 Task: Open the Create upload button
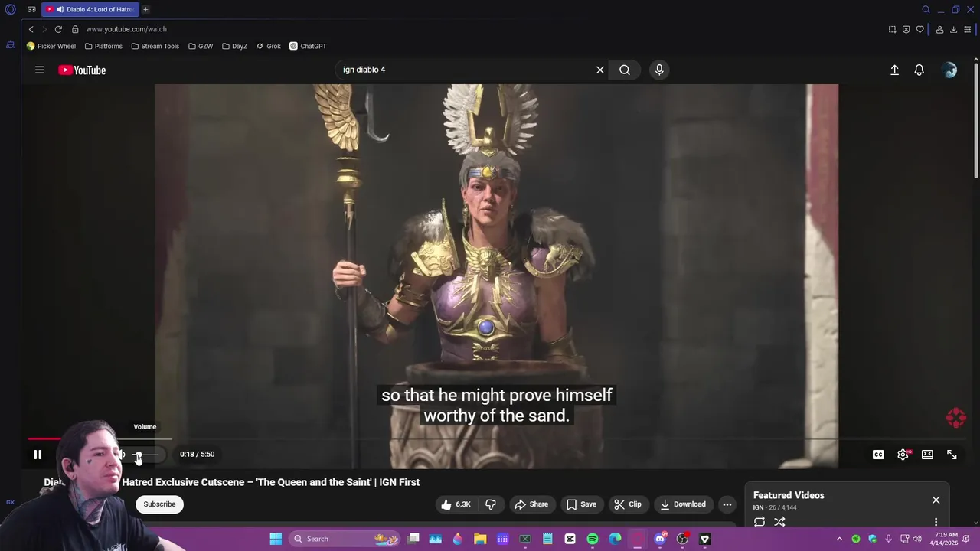894,70
